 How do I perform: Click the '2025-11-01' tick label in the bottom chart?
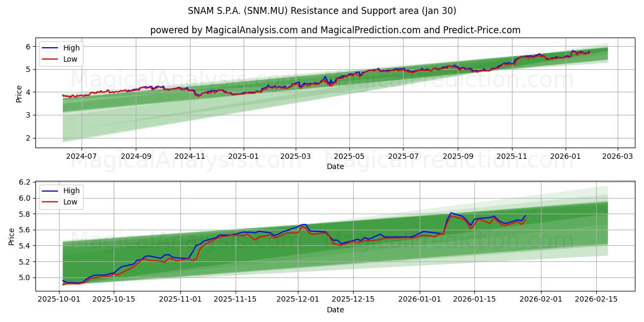coord(181,299)
